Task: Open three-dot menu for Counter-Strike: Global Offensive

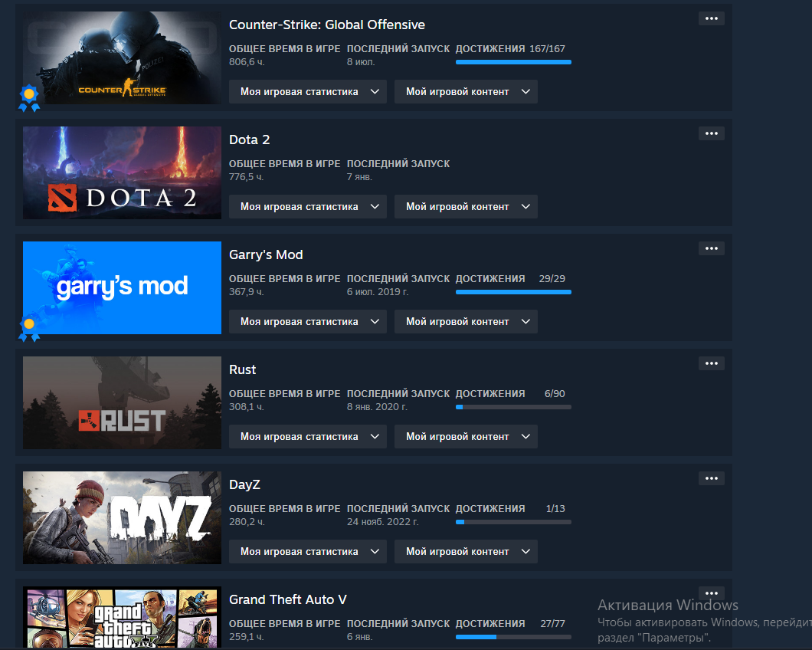Action: (711, 18)
